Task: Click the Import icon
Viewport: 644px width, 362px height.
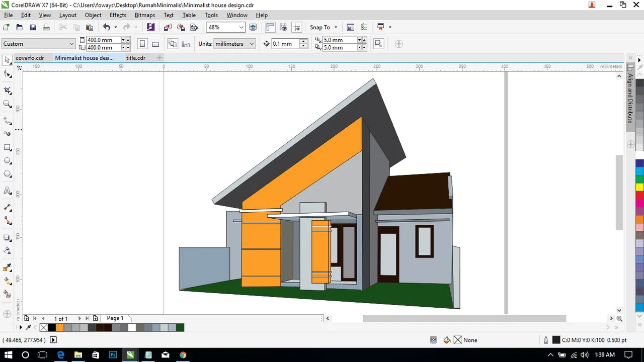Action: coord(168,27)
